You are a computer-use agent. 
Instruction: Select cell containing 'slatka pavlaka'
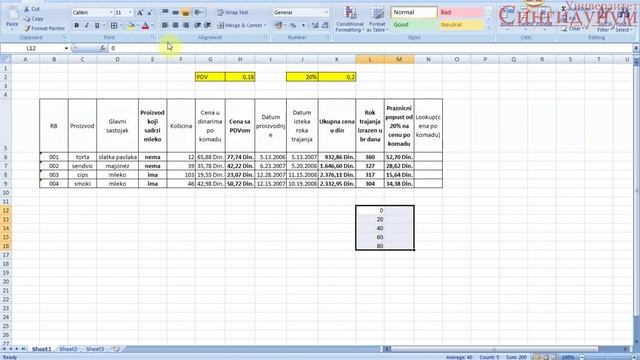pyautogui.click(x=118, y=157)
